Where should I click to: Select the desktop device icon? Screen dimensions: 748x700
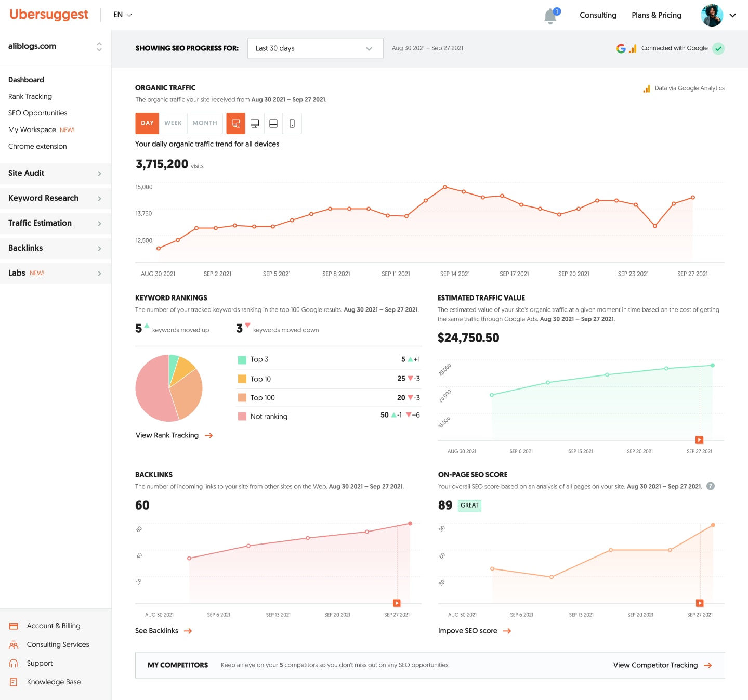click(x=255, y=124)
